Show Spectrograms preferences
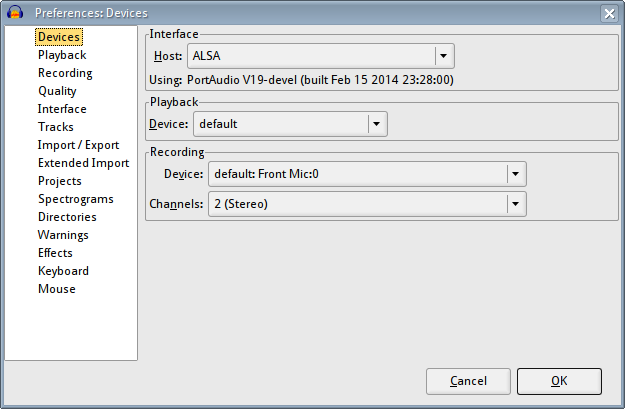 [x=73, y=199]
